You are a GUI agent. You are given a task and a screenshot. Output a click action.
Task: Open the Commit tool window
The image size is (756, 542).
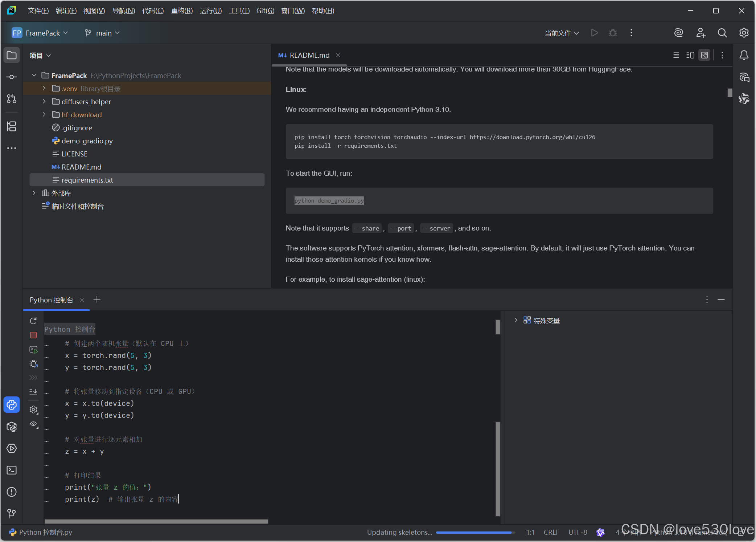coord(12,77)
